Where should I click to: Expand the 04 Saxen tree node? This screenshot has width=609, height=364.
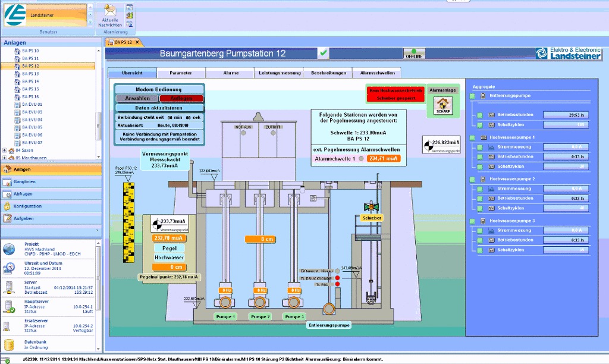pyautogui.click(x=5, y=150)
